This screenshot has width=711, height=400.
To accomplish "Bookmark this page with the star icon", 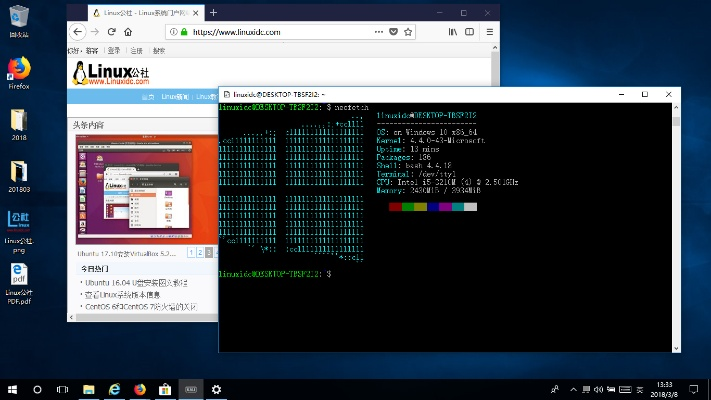I will coord(408,32).
